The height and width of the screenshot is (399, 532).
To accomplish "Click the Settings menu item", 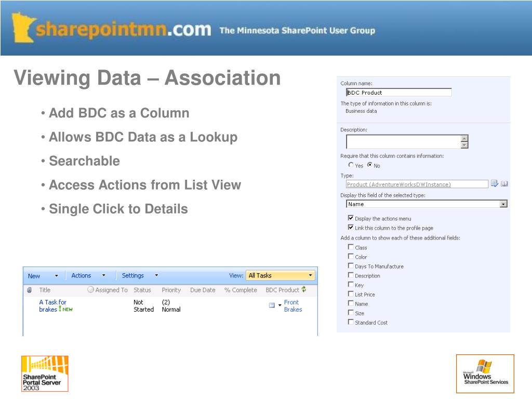I will tap(132, 275).
